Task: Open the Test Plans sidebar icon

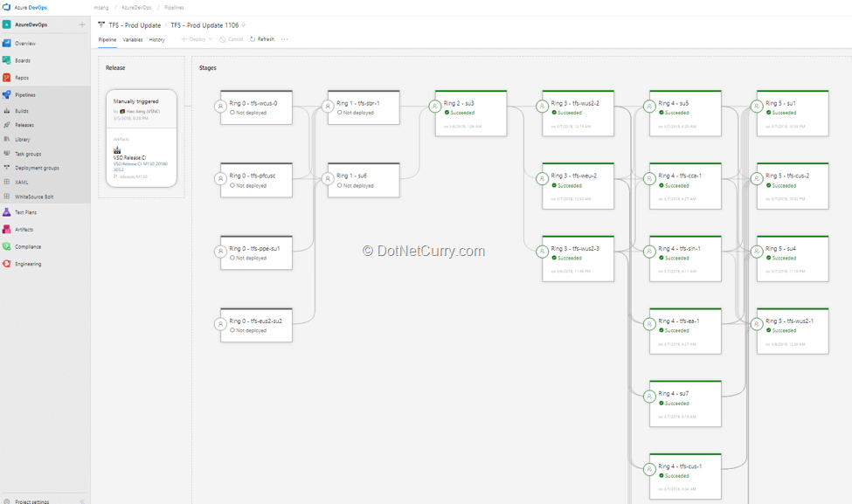Action: [x=6, y=212]
